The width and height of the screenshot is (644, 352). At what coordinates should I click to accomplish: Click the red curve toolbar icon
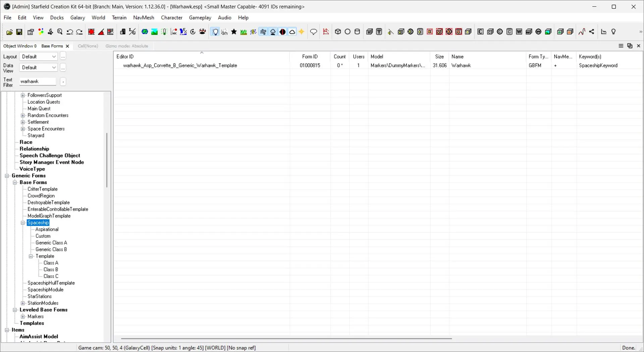582,32
